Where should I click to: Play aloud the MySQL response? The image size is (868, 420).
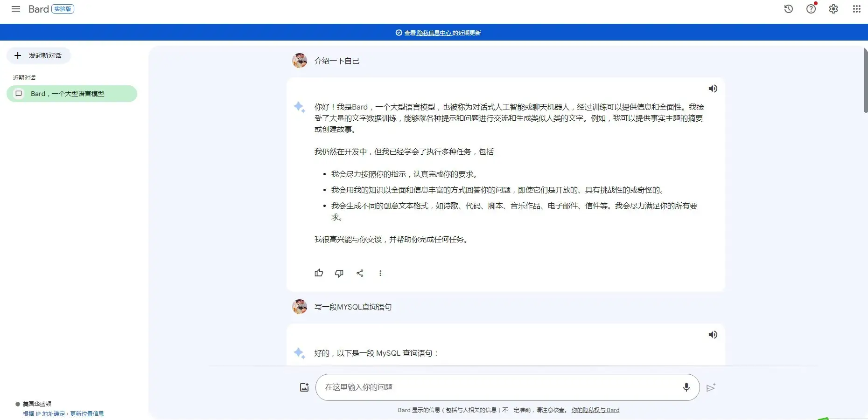[x=713, y=335]
